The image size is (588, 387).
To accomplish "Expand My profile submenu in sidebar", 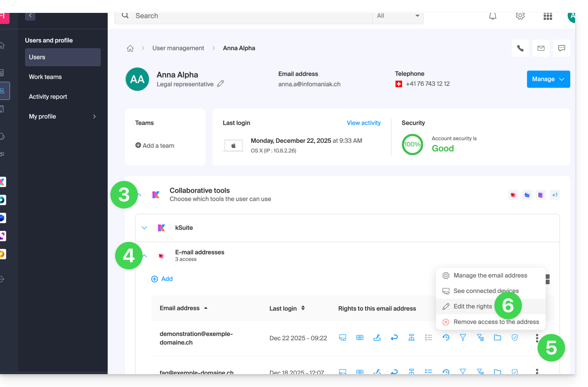I will (94, 117).
